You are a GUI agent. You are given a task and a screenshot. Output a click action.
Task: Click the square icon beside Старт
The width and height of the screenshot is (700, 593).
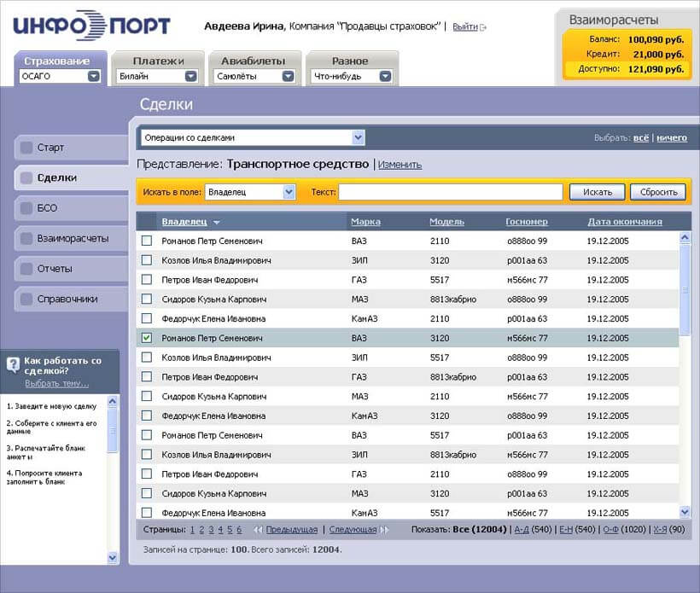(x=26, y=148)
